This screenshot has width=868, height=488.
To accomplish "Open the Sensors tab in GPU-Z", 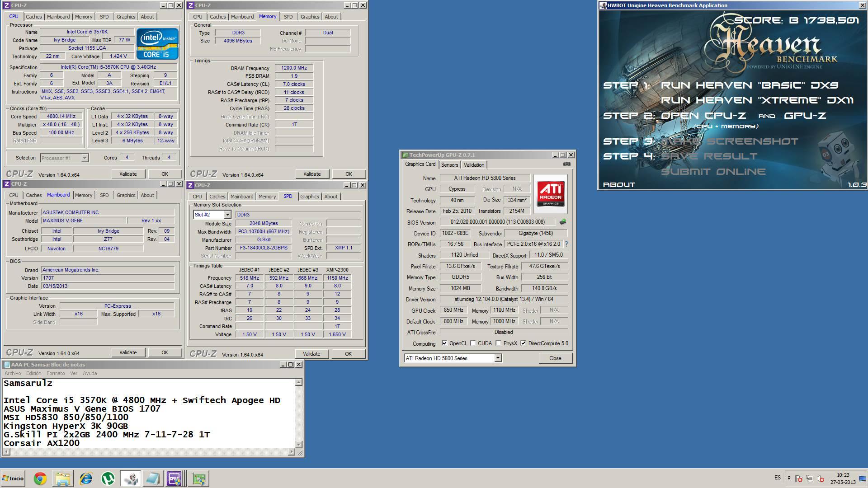I will click(x=449, y=165).
